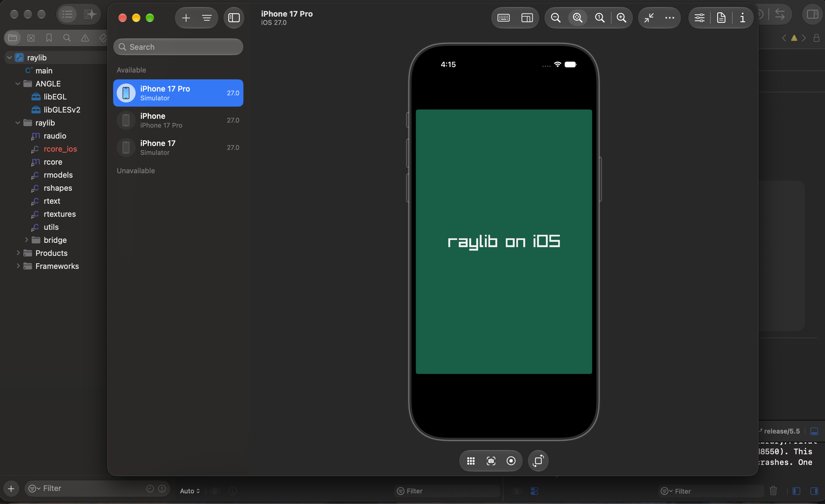The height and width of the screenshot is (504, 825).
Task: Select the physical iPhone device entry
Action: point(178,120)
